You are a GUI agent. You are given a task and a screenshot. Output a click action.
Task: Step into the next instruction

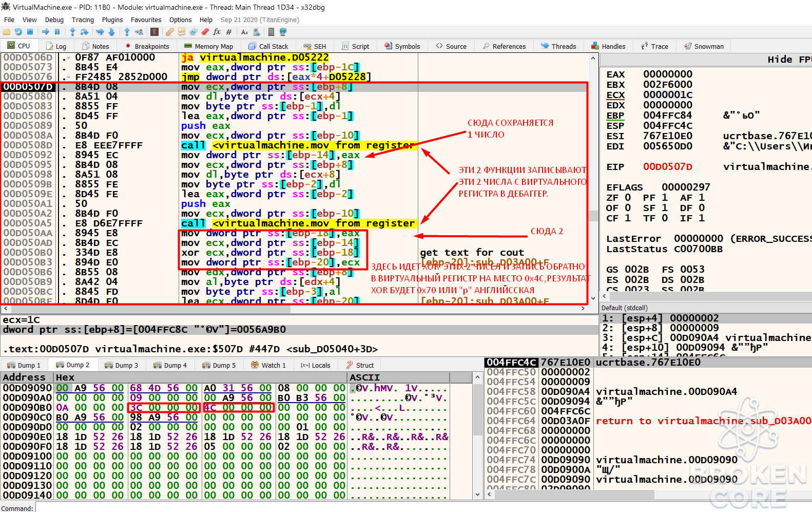(x=72, y=32)
